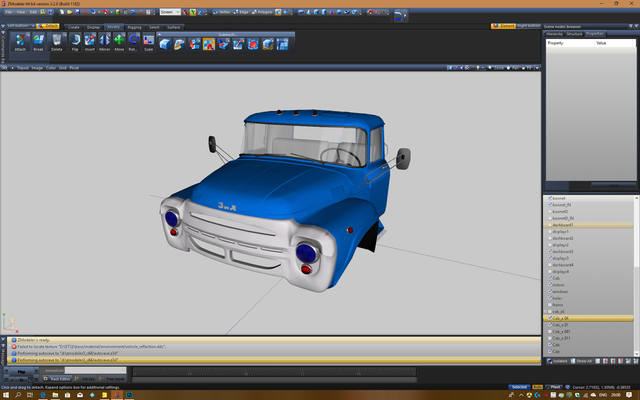Image resolution: width=640 pixels, height=400 pixels.
Task: Select the display2 node in tree
Action: tap(560, 245)
